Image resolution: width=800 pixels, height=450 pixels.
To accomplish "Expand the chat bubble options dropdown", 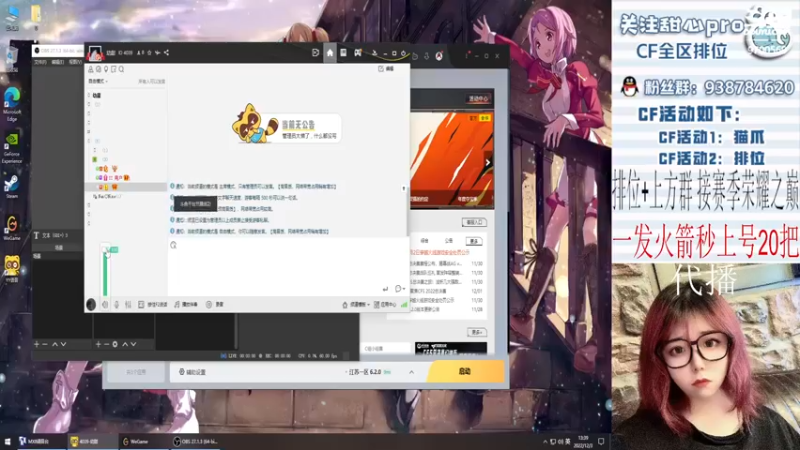I will (400, 289).
